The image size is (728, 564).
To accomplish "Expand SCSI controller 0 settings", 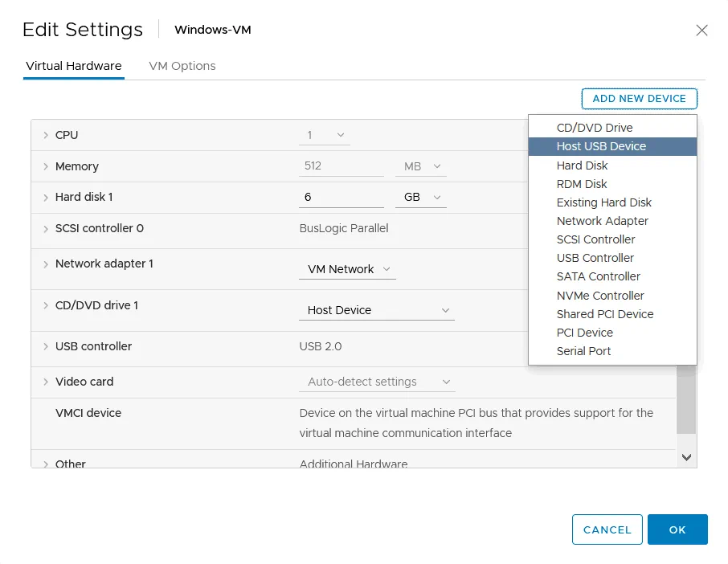I will (x=46, y=228).
